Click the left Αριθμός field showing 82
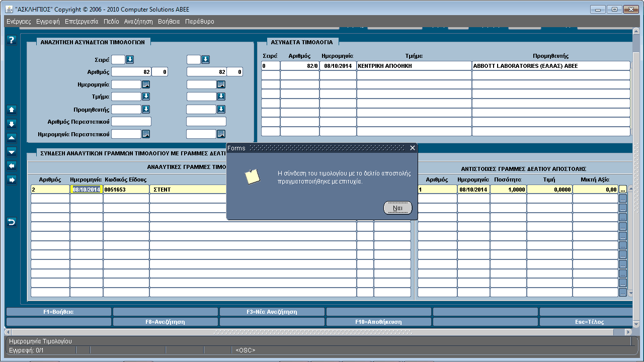644x362 pixels. 131,72
